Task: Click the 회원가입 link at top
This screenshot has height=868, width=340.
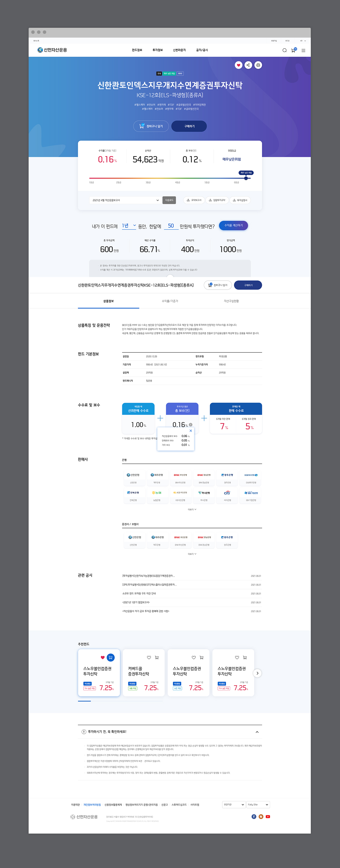Action: point(274,41)
